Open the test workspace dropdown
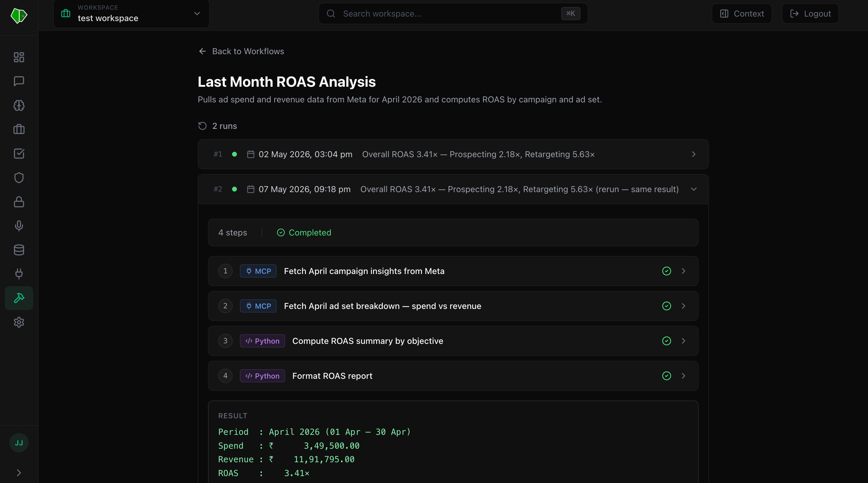 click(131, 14)
